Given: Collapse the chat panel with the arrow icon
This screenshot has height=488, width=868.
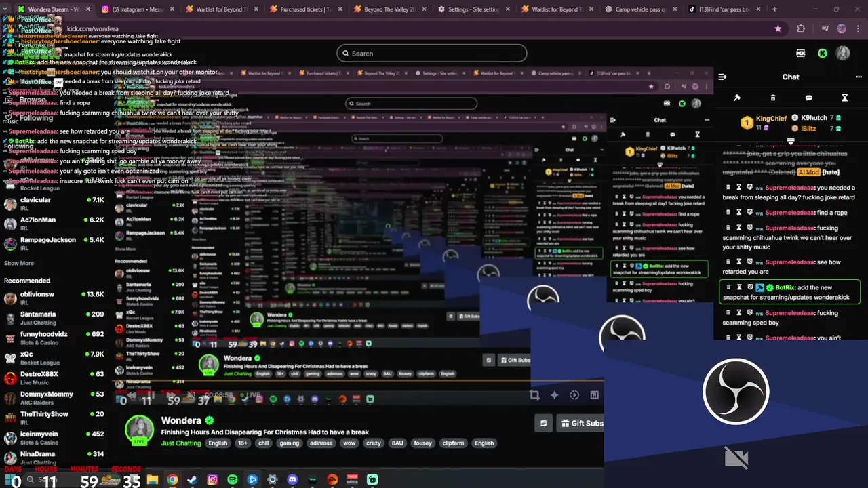Looking at the screenshot, I should pyautogui.click(x=723, y=77).
